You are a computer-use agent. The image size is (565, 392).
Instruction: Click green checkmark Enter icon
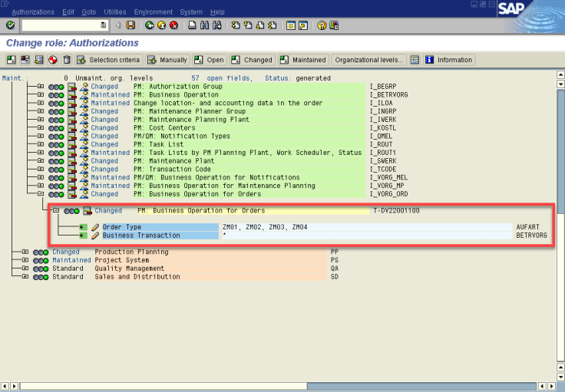pyautogui.click(x=10, y=25)
